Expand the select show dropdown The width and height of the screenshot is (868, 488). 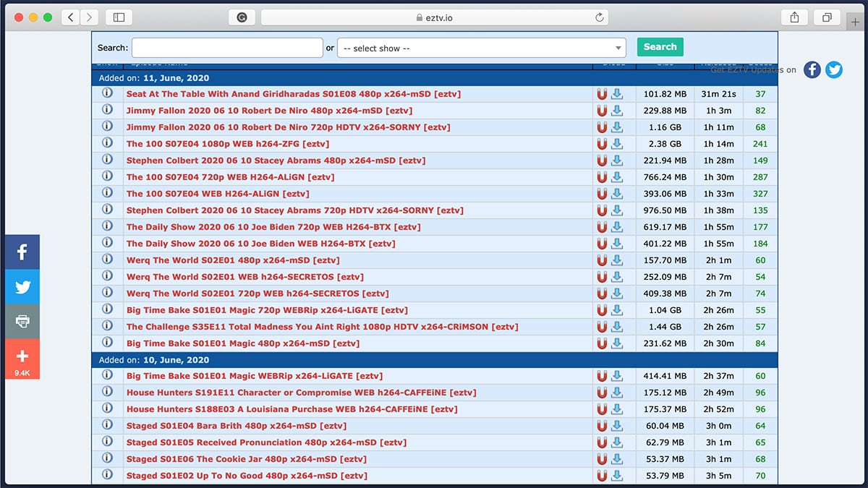(482, 48)
